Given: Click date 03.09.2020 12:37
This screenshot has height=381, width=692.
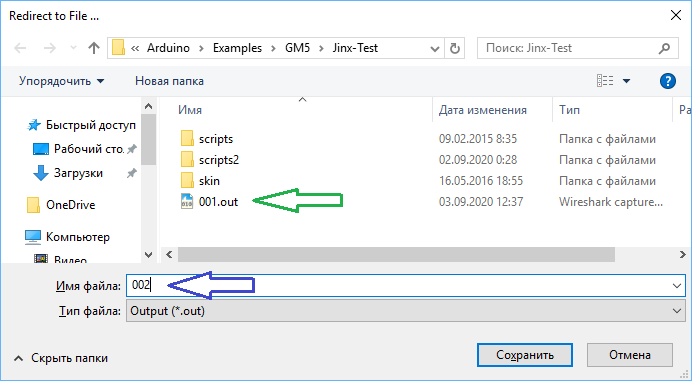Looking at the screenshot, I should [481, 202].
